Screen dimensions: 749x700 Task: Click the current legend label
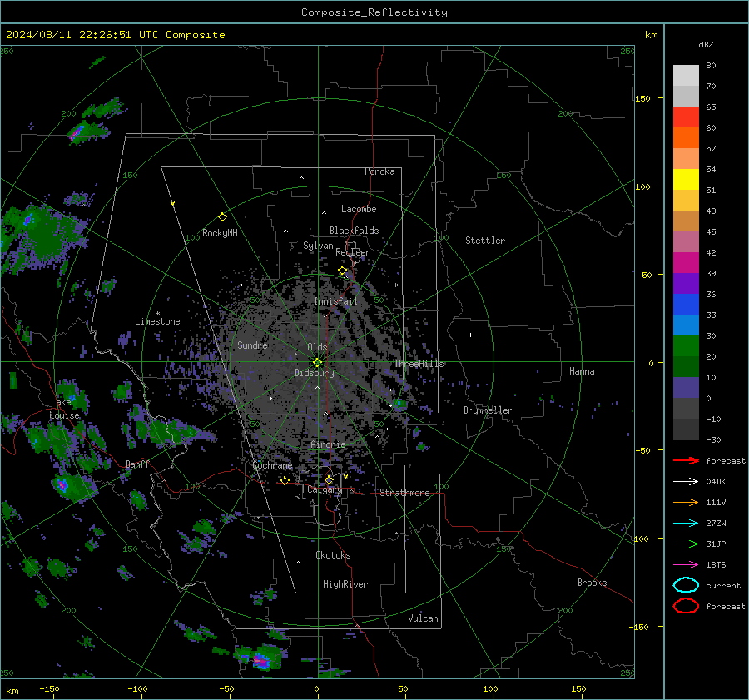[723, 586]
